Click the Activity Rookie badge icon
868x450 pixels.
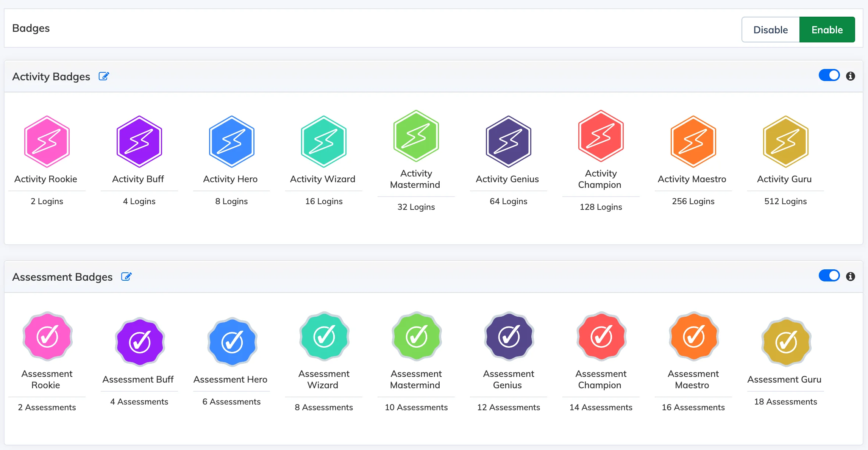tap(47, 142)
